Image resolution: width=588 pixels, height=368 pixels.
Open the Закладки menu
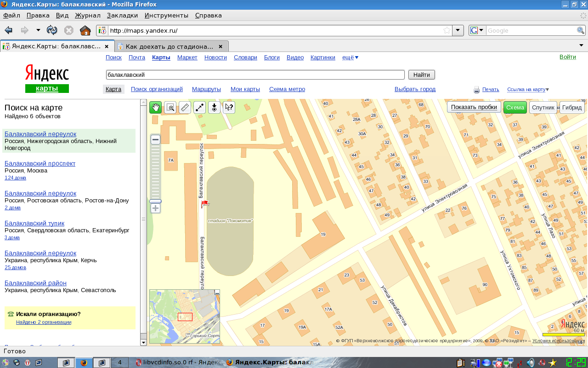(x=122, y=15)
